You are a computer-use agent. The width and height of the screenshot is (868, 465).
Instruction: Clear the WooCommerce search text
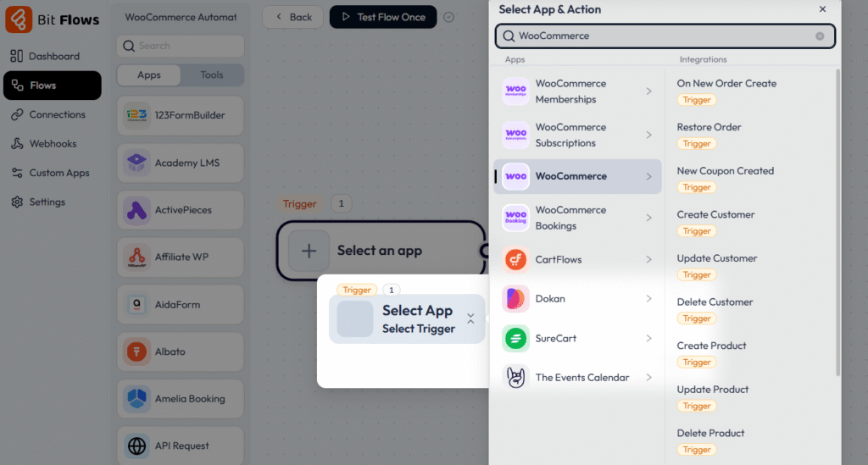click(820, 36)
